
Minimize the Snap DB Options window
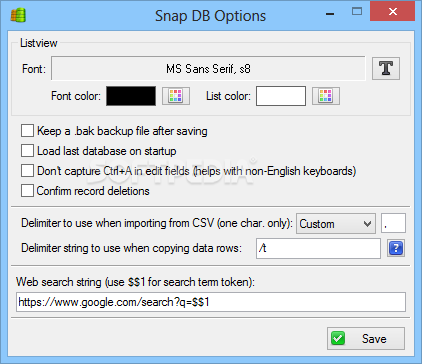330,14
